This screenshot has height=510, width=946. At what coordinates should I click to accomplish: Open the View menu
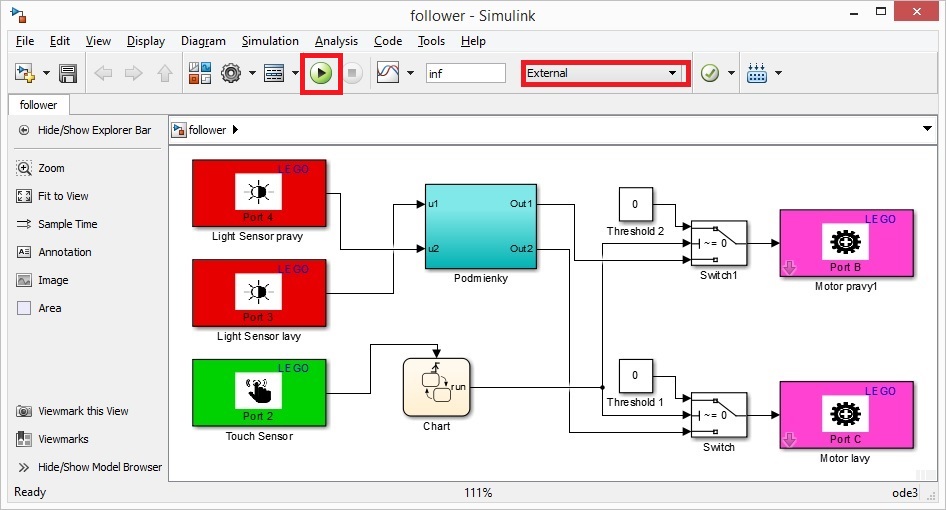click(98, 40)
